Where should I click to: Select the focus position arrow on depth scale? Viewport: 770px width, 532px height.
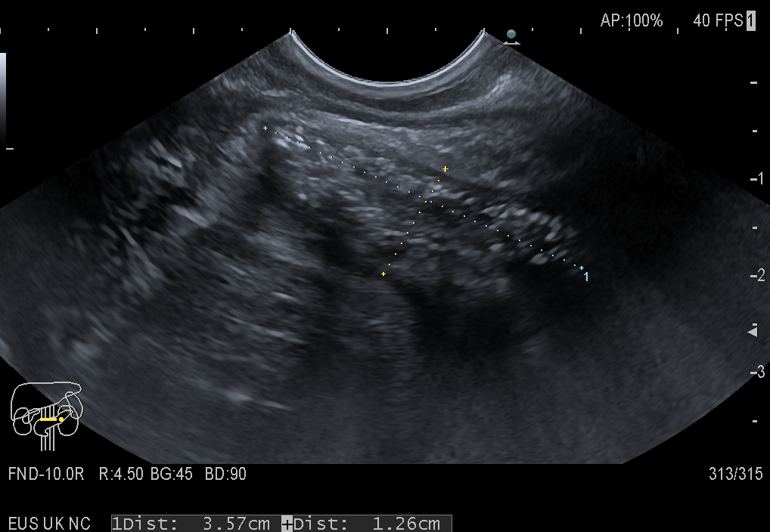[753, 331]
